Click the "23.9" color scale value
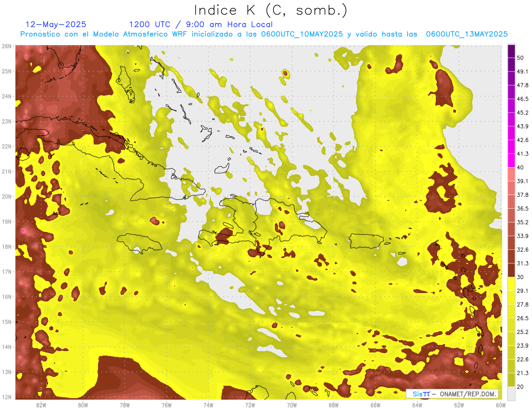Screen dimensions: 532x411 point(522,345)
